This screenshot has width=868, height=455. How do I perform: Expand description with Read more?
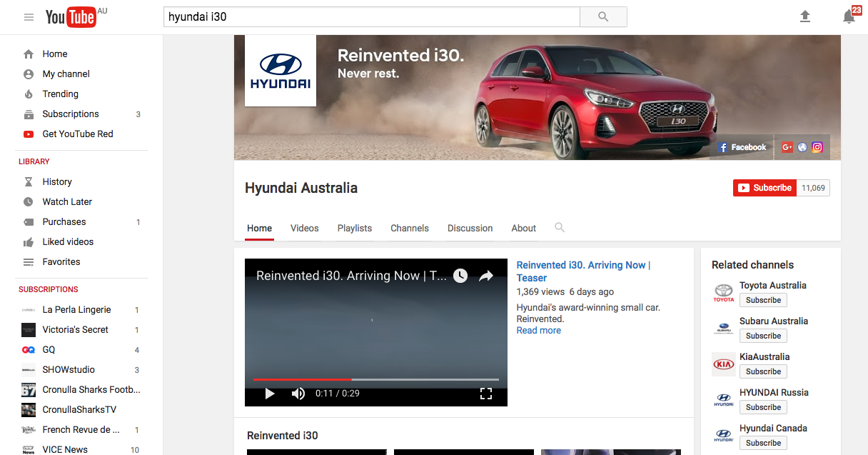point(539,331)
